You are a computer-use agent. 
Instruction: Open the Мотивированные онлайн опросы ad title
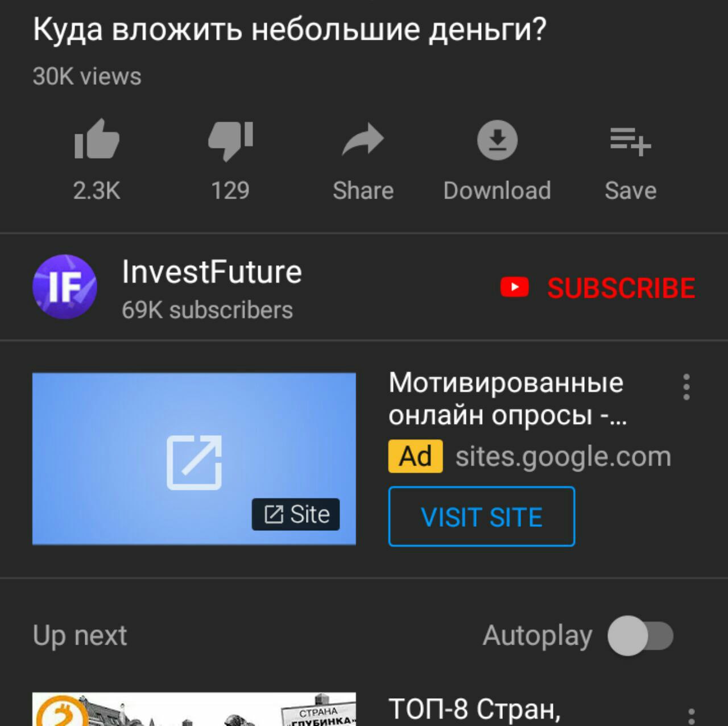coord(507,399)
